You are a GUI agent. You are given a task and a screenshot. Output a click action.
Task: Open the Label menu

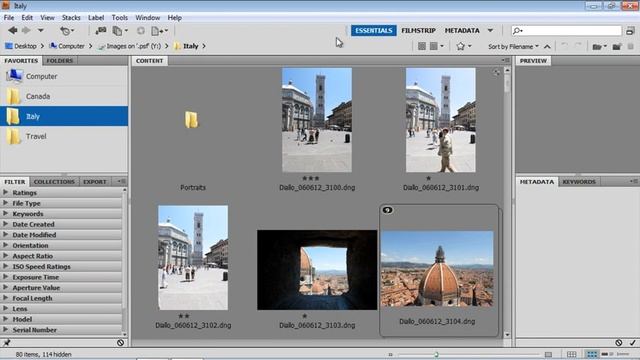point(96,18)
